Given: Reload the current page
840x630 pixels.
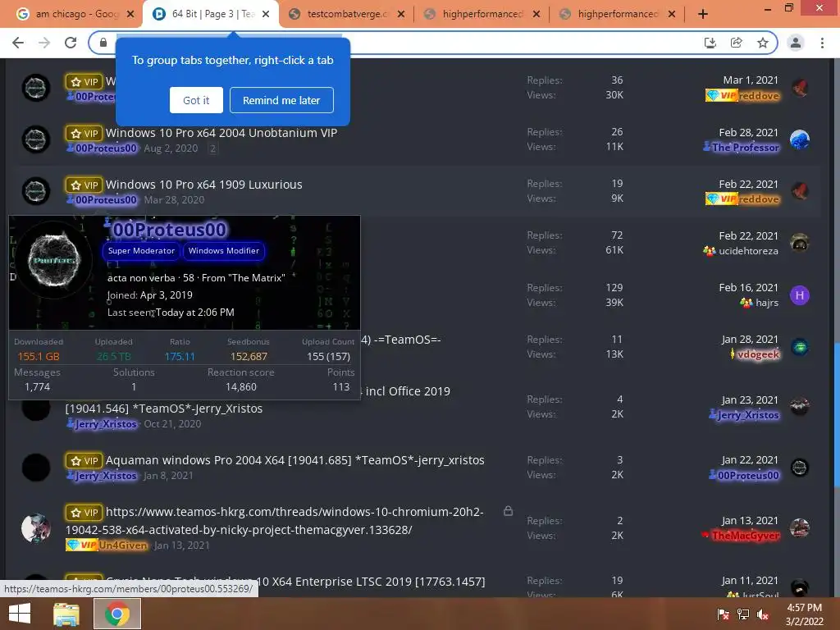Looking at the screenshot, I should tap(71, 43).
